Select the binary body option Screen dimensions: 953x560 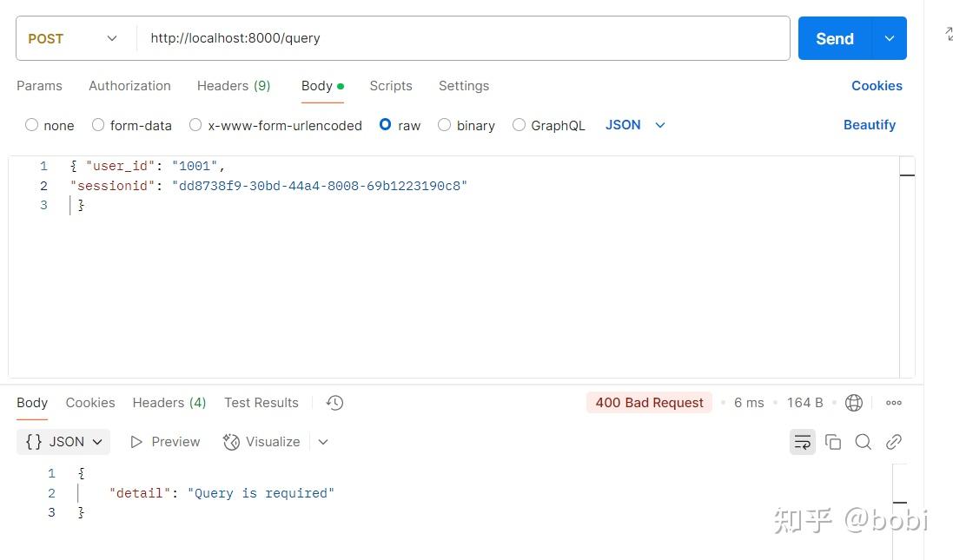(x=444, y=125)
